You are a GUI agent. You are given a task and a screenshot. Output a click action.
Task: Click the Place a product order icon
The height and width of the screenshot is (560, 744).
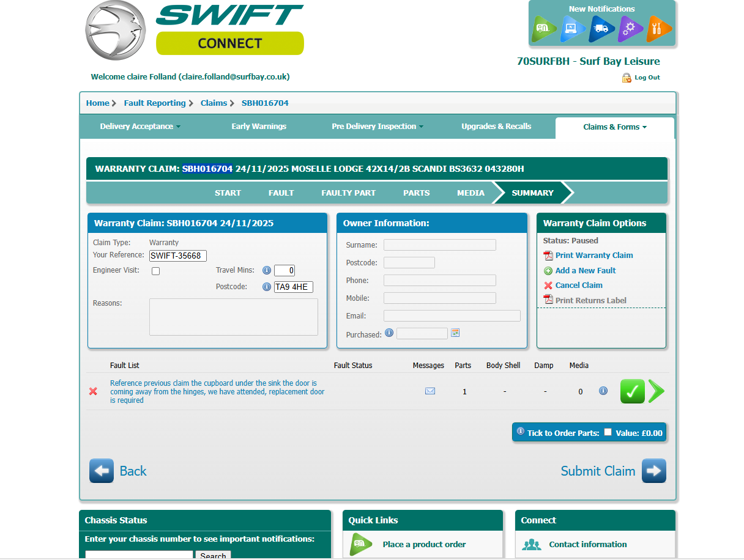361,544
